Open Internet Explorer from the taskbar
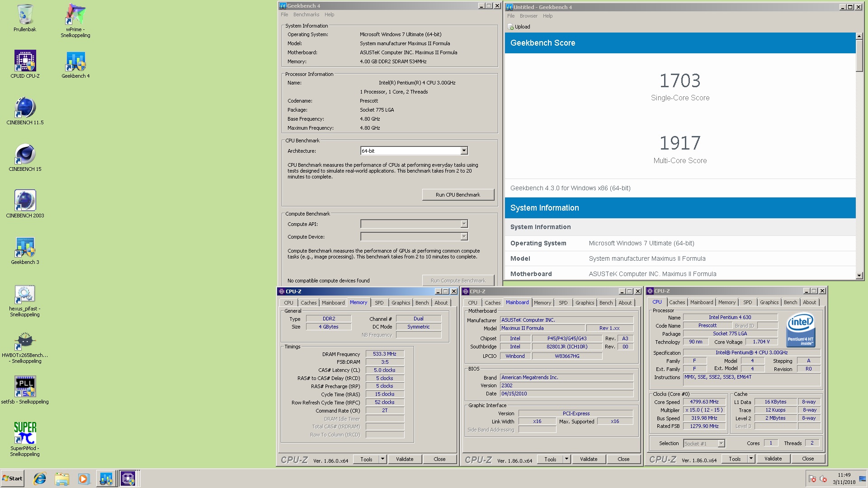Image resolution: width=868 pixels, height=488 pixels. pyautogui.click(x=40, y=479)
